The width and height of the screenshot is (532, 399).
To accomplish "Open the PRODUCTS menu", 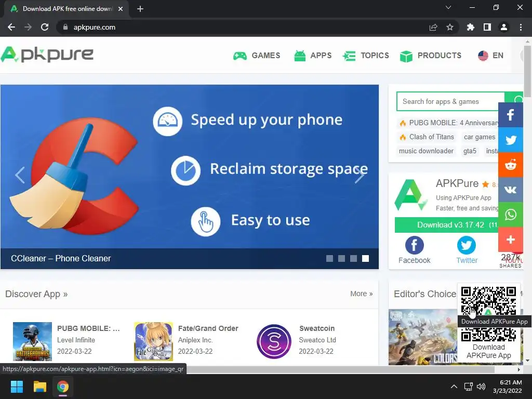I will (431, 55).
